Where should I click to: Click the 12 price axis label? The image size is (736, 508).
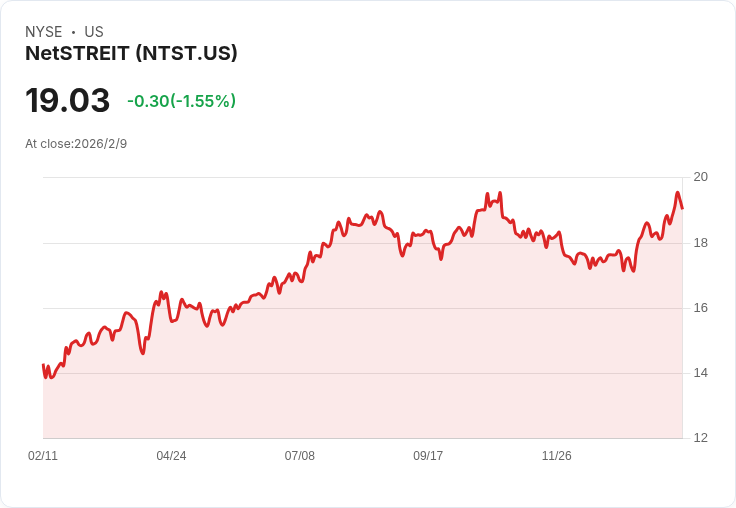pyautogui.click(x=701, y=438)
